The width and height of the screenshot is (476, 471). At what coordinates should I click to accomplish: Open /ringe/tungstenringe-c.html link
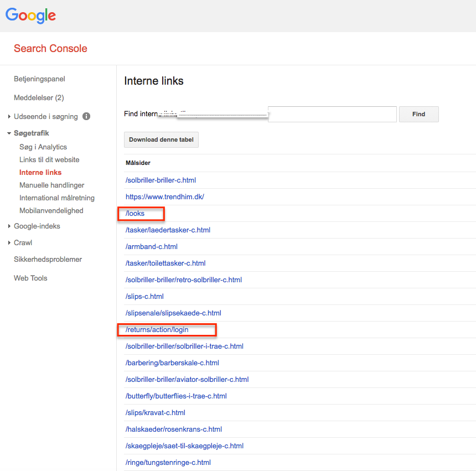(x=168, y=463)
